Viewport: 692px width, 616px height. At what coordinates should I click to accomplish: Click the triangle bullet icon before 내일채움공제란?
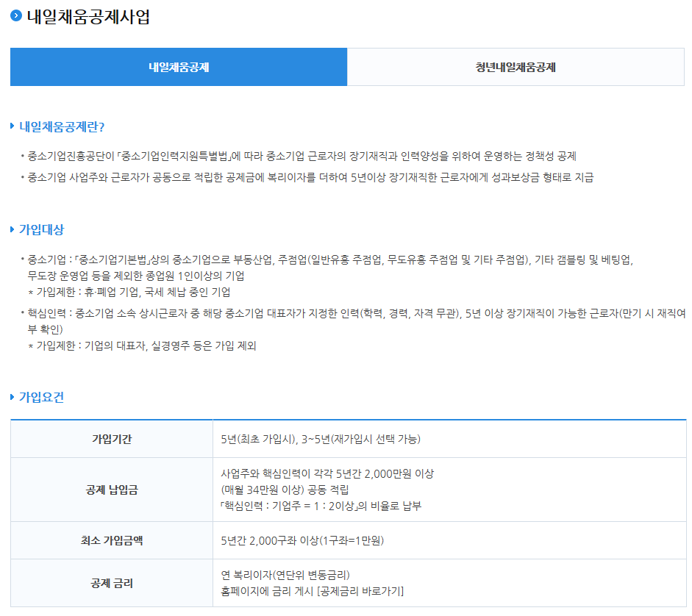coord(13,126)
